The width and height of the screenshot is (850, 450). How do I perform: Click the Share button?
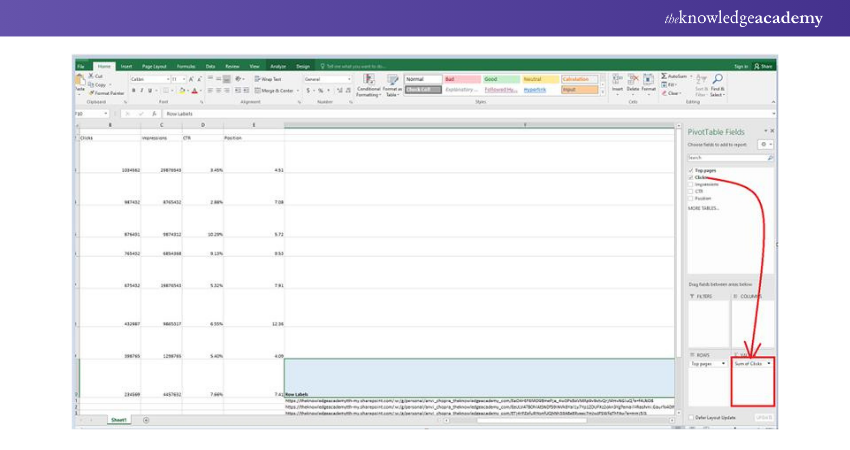(762, 66)
